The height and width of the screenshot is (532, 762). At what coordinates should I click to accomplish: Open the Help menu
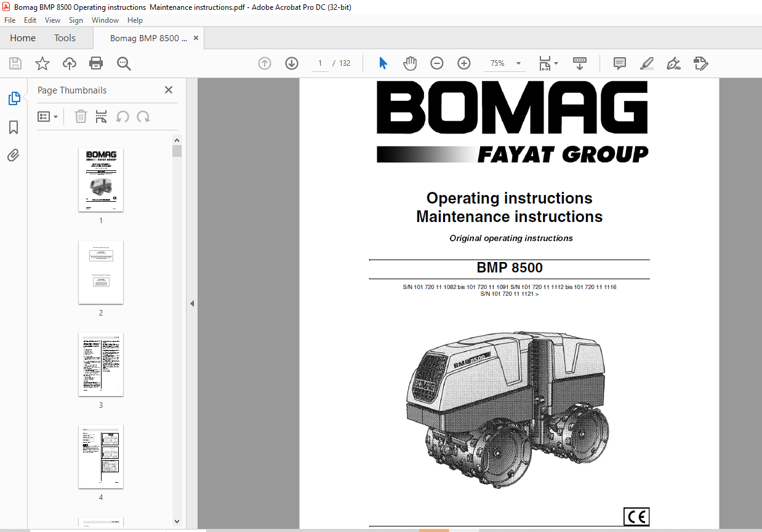click(135, 20)
